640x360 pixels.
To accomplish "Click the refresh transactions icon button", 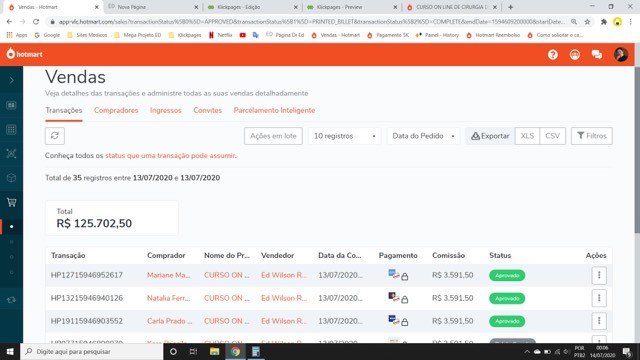I will 55,136.
